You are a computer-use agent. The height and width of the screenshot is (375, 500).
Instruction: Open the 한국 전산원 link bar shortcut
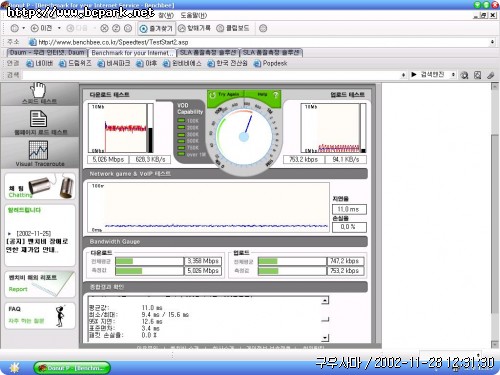click(227, 63)
